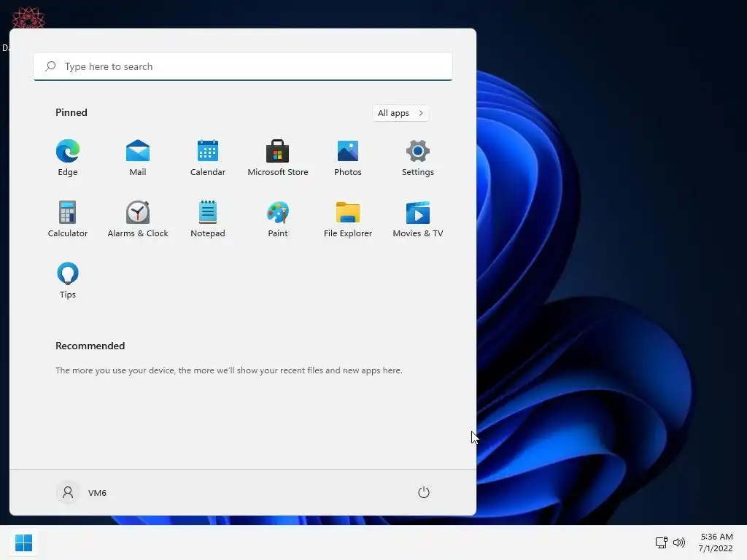Open the clock showing 5:36 AM
Viewport: 747px width, 560px height.
[x=716, y=542]
